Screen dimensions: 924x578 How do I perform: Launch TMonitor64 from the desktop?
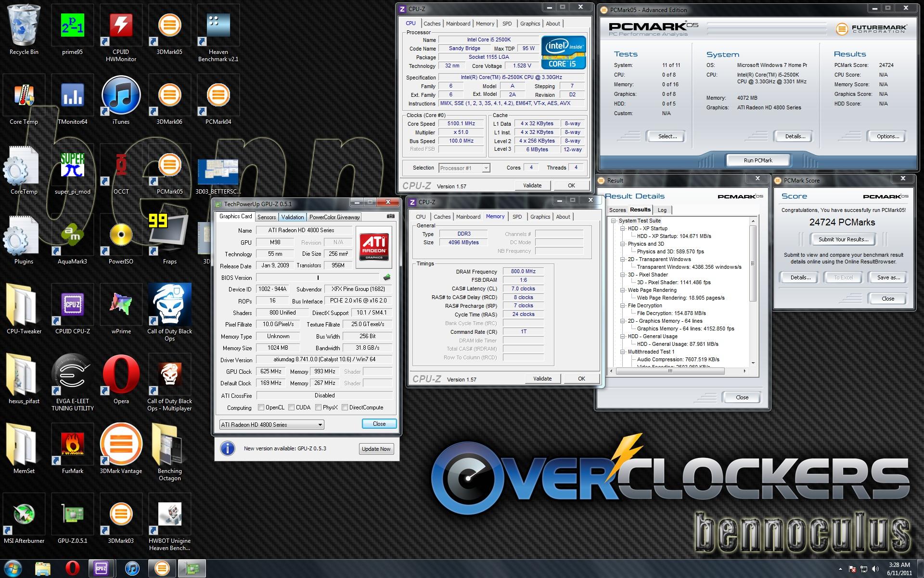click(x=72, y=100)
